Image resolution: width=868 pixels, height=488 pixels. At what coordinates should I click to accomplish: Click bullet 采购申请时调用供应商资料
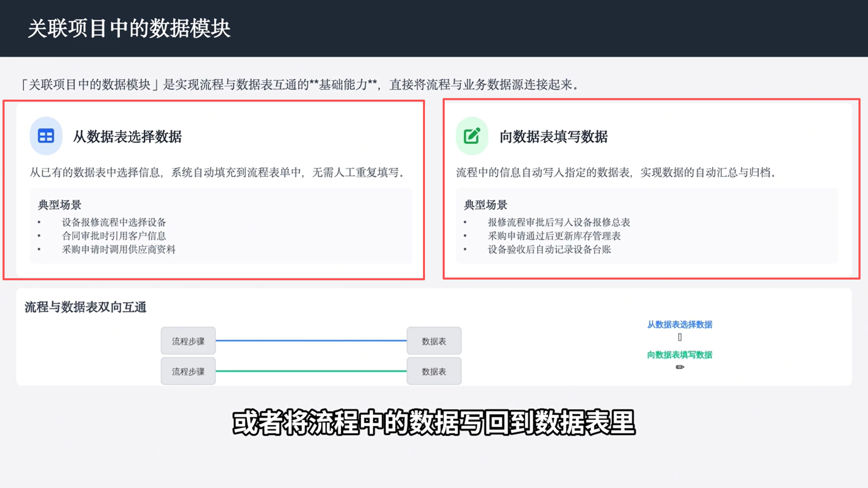[119, 249]
